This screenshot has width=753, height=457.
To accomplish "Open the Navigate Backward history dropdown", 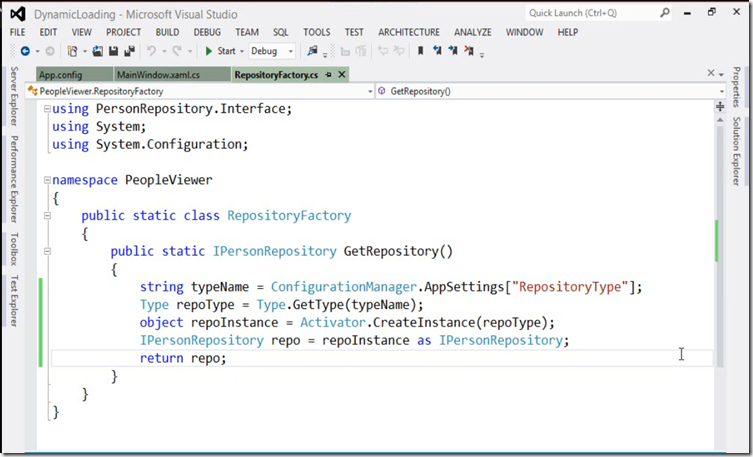I will click(37, 51).
